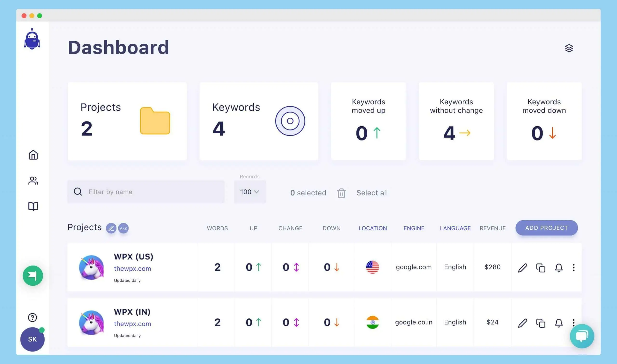The width and height of the screenshot is (617, 364).
Task: Edit WPX (US) using the pencil icon
Action: (x=523, y=267)
